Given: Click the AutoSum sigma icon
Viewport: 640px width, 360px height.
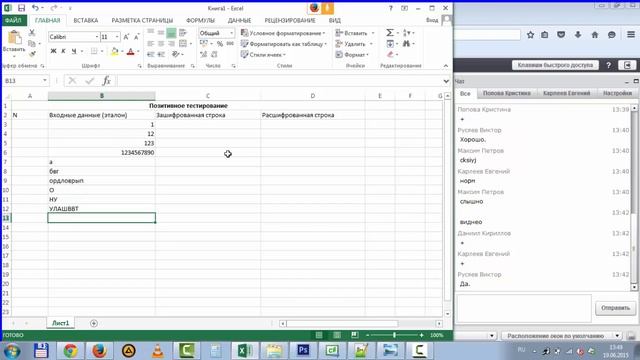Looking at the screenshot, I should pos(390,33).
